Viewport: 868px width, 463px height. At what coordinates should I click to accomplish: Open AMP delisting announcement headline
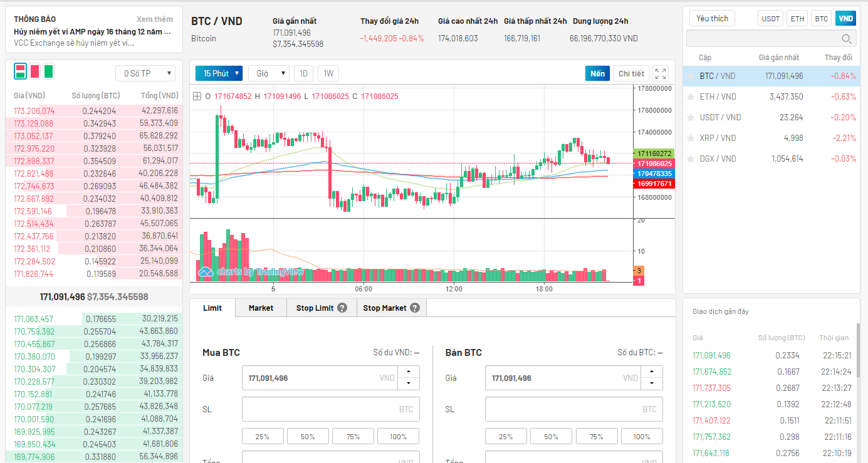[x=92, y=31]
